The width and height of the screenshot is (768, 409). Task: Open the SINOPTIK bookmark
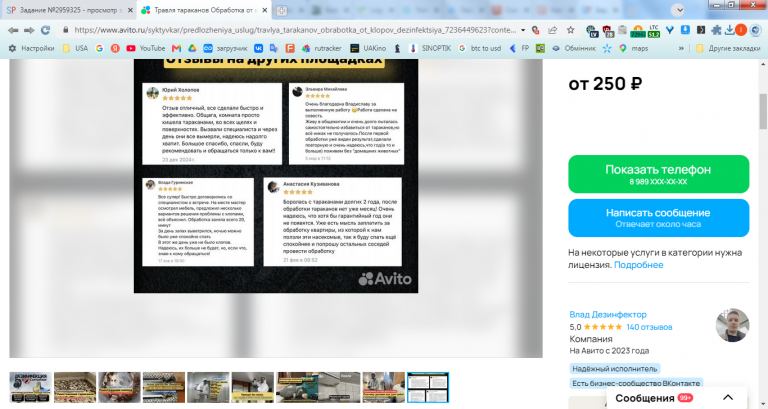(x=430, y=48)
